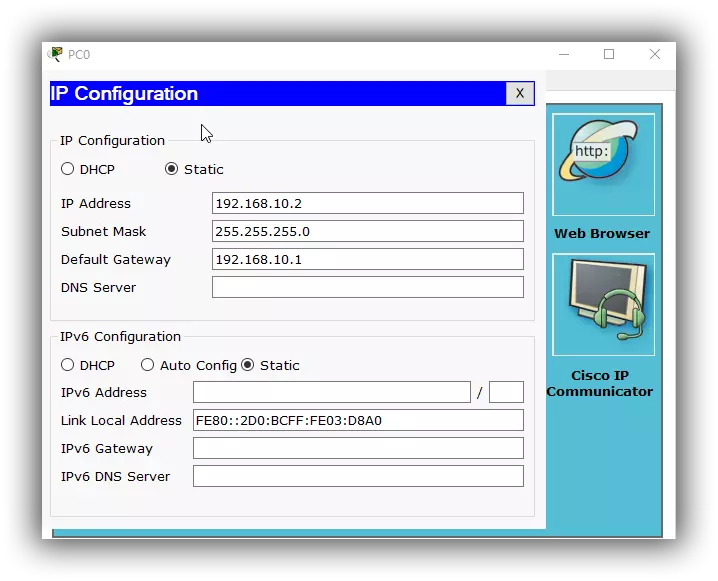Open the Web Browser desktop app icon
The image size is (718, 581).
click(603, 164)
